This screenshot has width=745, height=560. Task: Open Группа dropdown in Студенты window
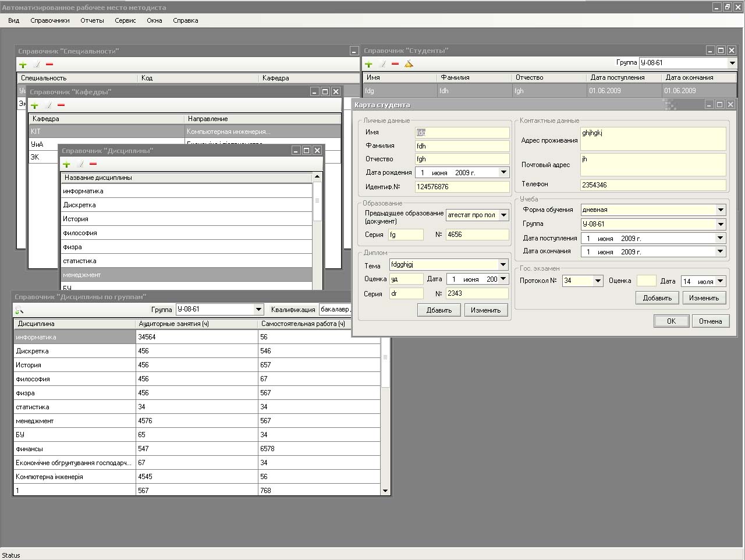click(732, 63)
